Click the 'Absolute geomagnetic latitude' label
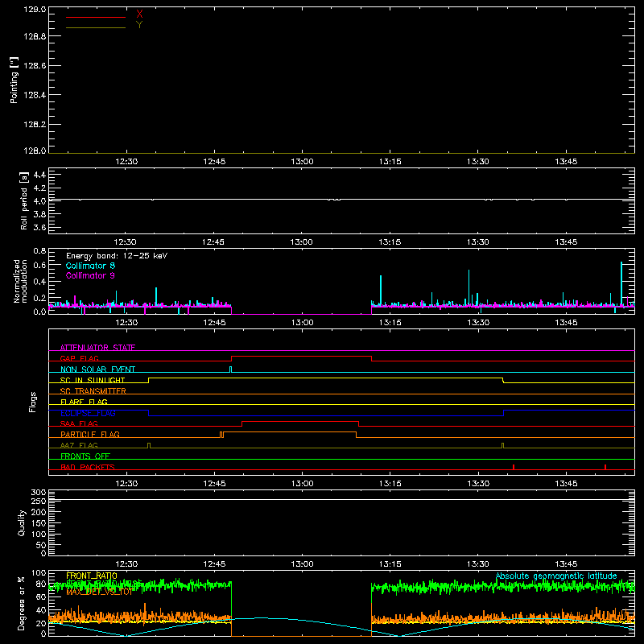This screenshot has width=644, height=644. click(x=556, y=576)
